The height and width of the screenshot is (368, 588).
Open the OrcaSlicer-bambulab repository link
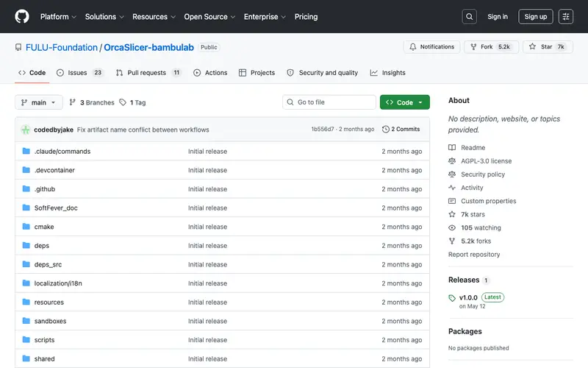pyautogui.click(x=149, y=47)
